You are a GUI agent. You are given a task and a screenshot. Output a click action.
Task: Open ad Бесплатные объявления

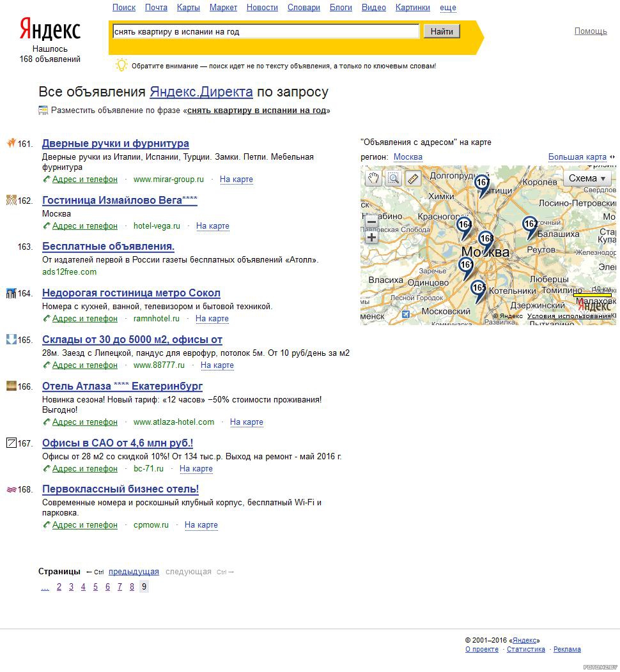point(108,247)
